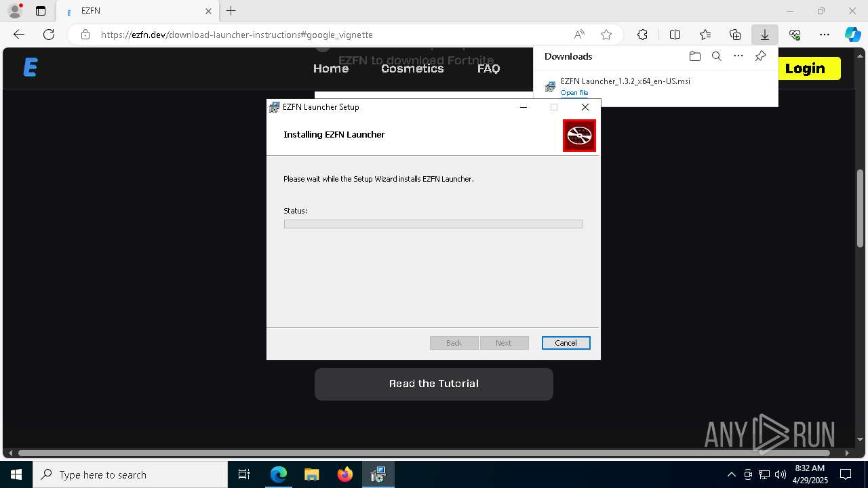Open the notification center icon
The width and height of the screenshot is (868, 488).
[846, 474]
